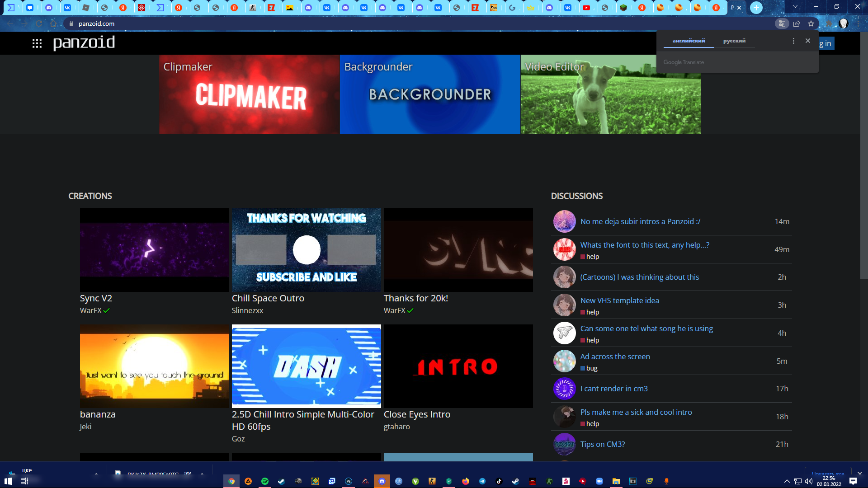
Task: Open discussion 'I cant render in cm3'
Action: coord(614,389)
